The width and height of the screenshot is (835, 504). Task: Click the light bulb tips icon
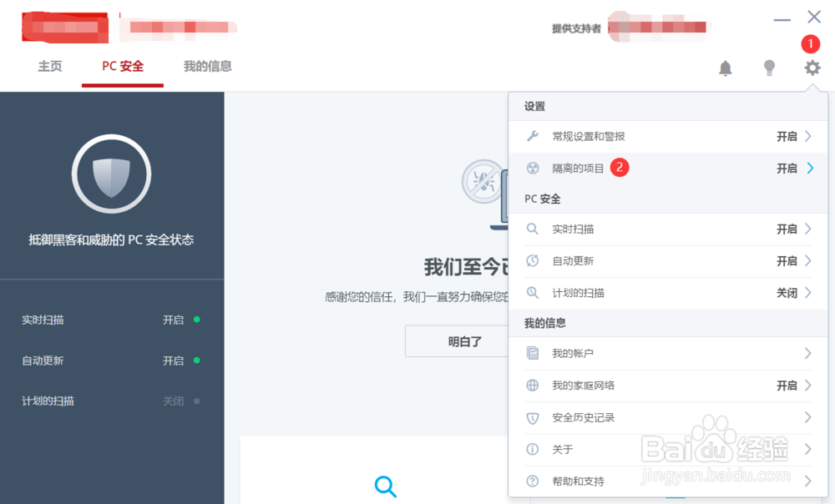768,68
